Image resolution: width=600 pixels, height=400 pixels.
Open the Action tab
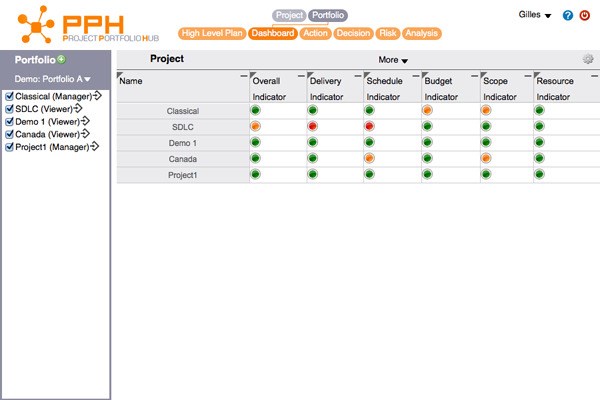pyautogui.click(x=315, y=33)
